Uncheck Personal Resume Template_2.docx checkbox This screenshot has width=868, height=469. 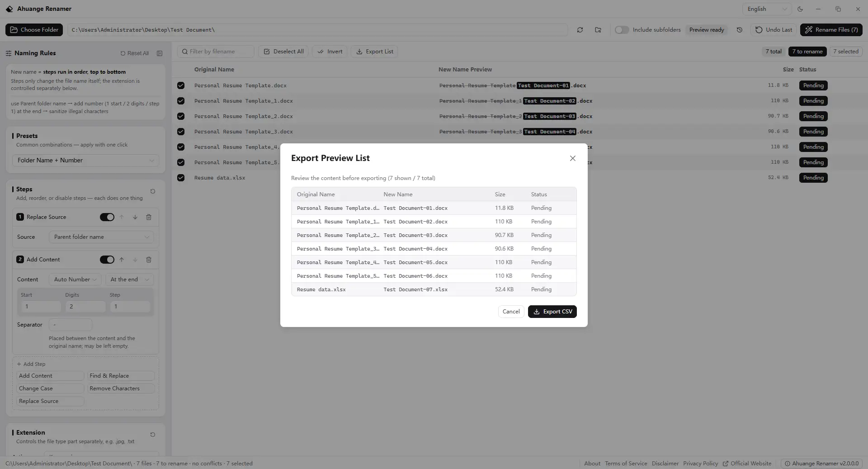tap(181, 116)
